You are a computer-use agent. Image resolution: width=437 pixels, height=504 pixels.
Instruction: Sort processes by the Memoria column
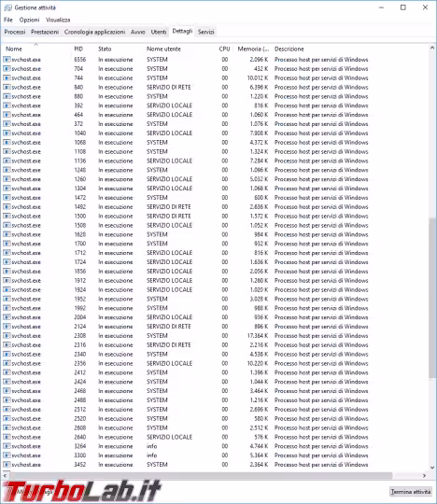coord(253,49)
